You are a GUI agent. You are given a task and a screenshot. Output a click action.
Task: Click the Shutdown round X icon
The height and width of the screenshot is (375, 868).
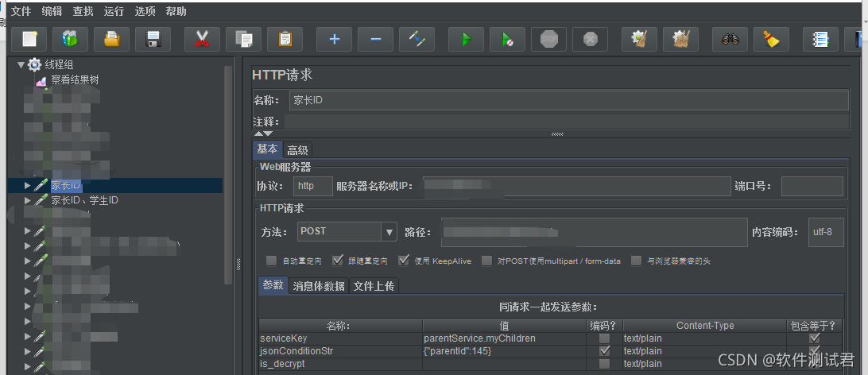click(590, 39)
